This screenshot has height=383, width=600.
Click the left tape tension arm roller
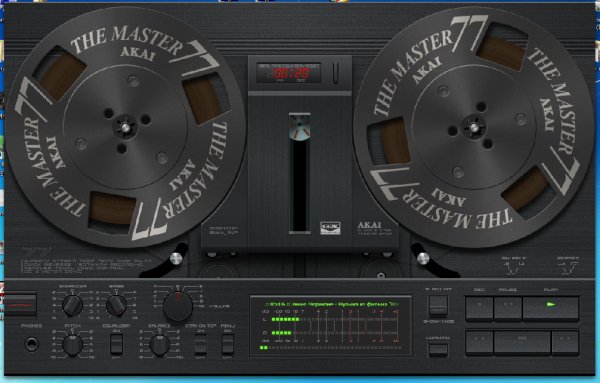(176, 258)
